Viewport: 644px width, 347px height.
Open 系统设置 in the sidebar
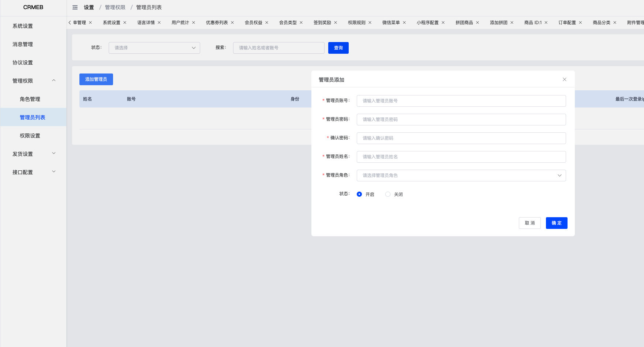(x=33, y=26)
